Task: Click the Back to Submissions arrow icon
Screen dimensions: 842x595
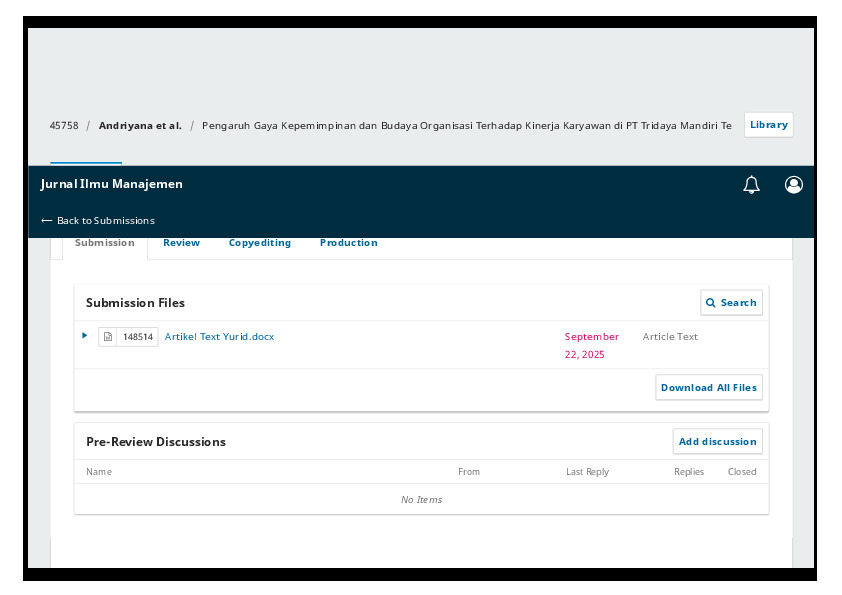Action: (x=47, y=221)
